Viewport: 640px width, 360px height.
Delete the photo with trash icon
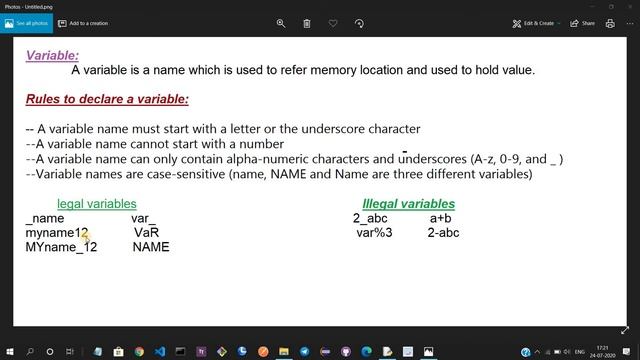(307, 23)
